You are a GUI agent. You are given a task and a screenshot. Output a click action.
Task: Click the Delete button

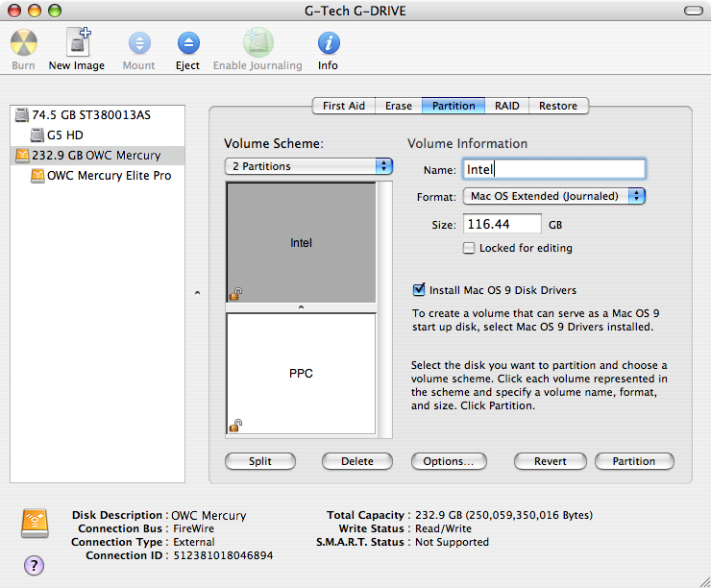357,461
